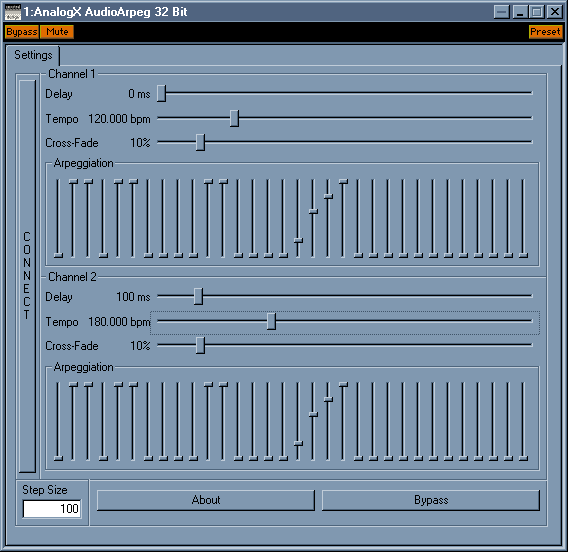Toggle the orange Bypass button at top left
The width and height of the screenshot is (568, 552).
pyautogui.click(x=22, y=32)
